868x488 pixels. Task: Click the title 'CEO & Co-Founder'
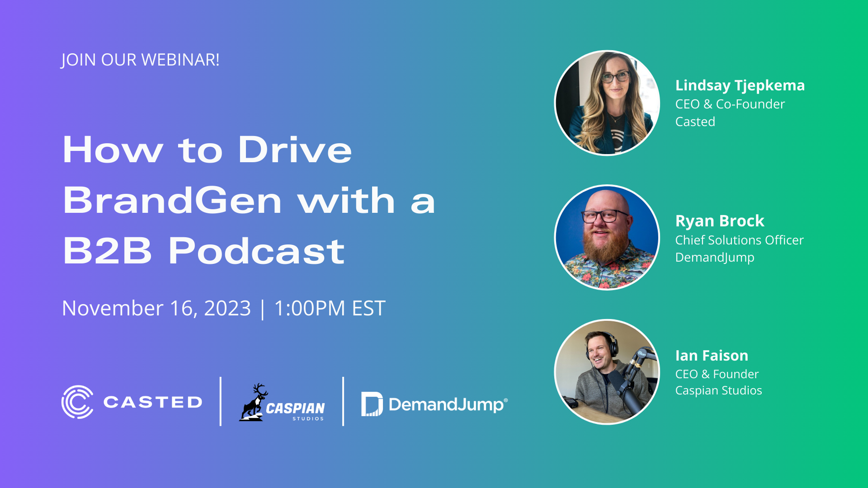(730, 104)
